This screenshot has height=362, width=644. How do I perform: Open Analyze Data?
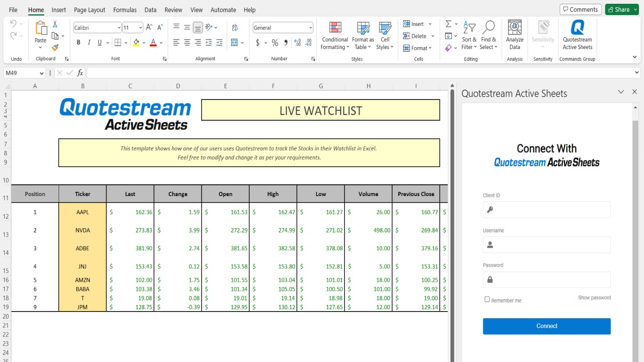515,35
